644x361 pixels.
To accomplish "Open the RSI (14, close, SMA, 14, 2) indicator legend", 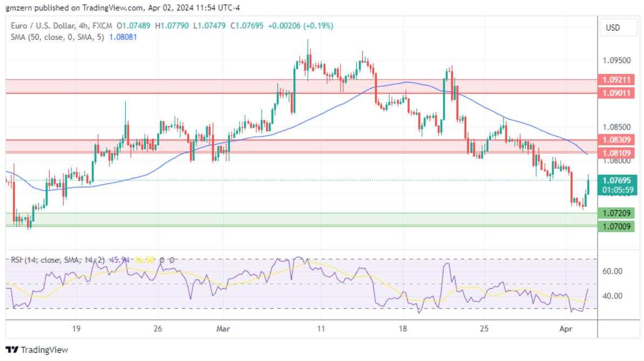I will click(x=58, y=260).
